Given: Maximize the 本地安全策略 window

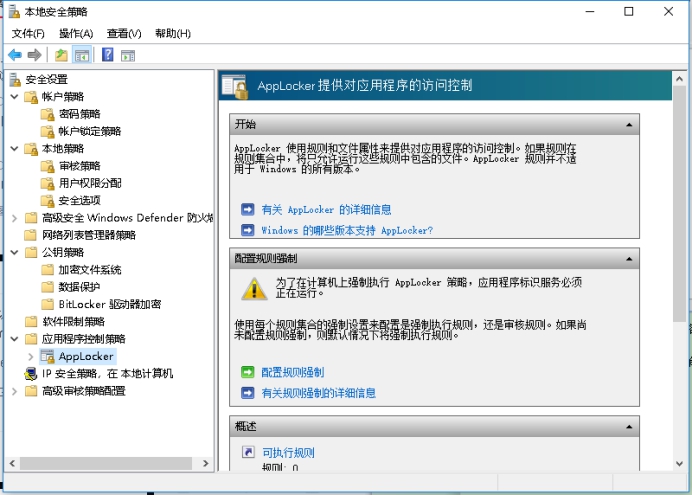Looking at the screenshot, I should [628, 11].
